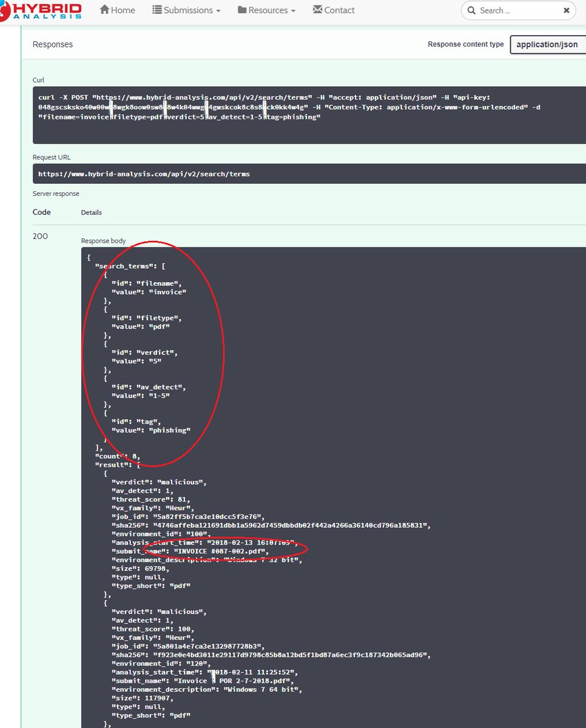Image resolution: width=586 pixels, height=728 pixels.
Task: Select the request URL search/terms text
Action: pyautogui.click(x=144, y=174)
